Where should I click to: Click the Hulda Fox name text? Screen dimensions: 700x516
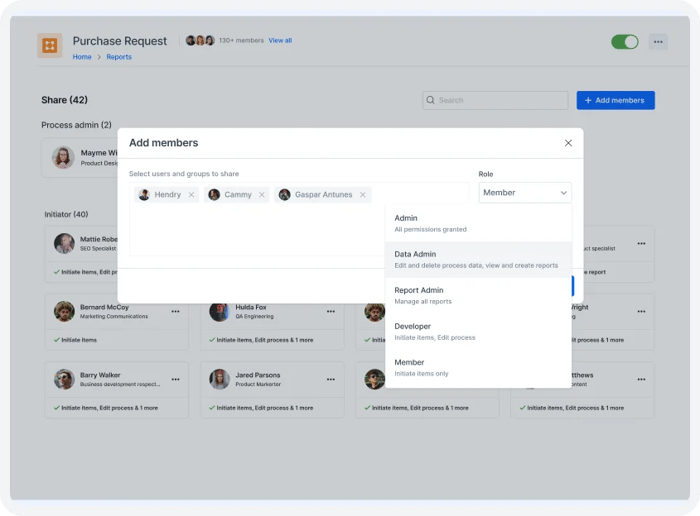pyautogui.click(x=251, y=307)
